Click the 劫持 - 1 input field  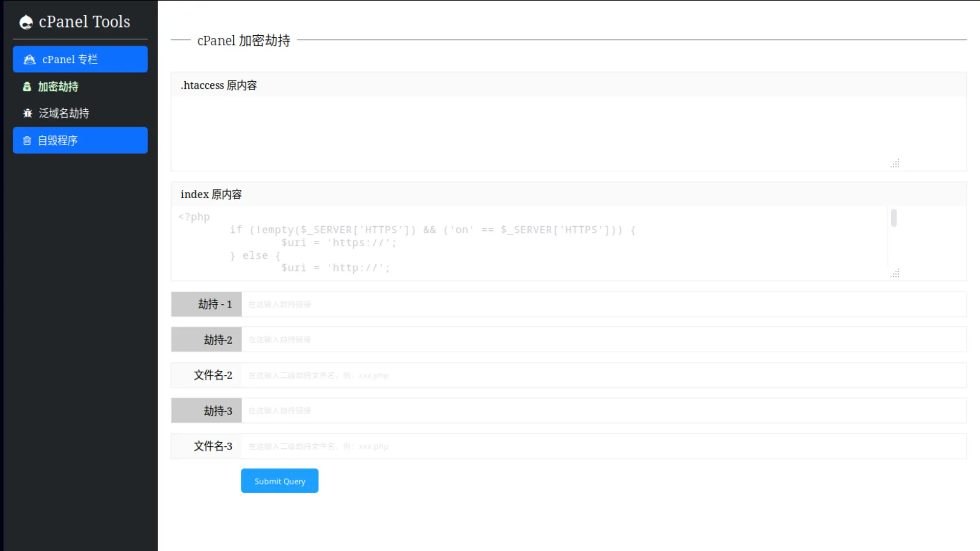click(x=459, y=304)
